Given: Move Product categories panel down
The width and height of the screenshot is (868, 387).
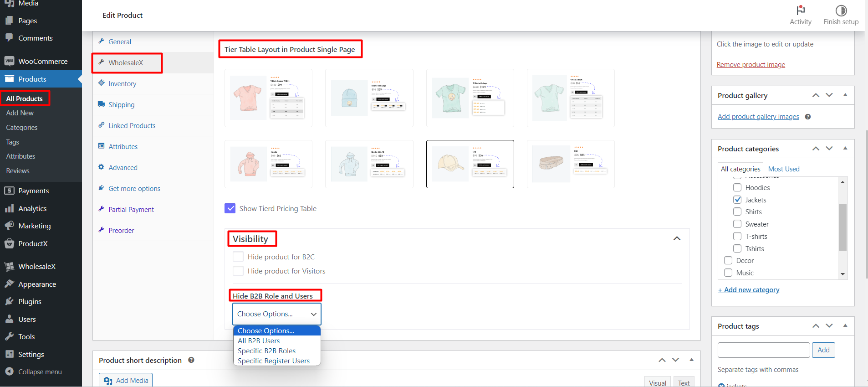Looking at the screenshot, I should [x=829, y=149].
